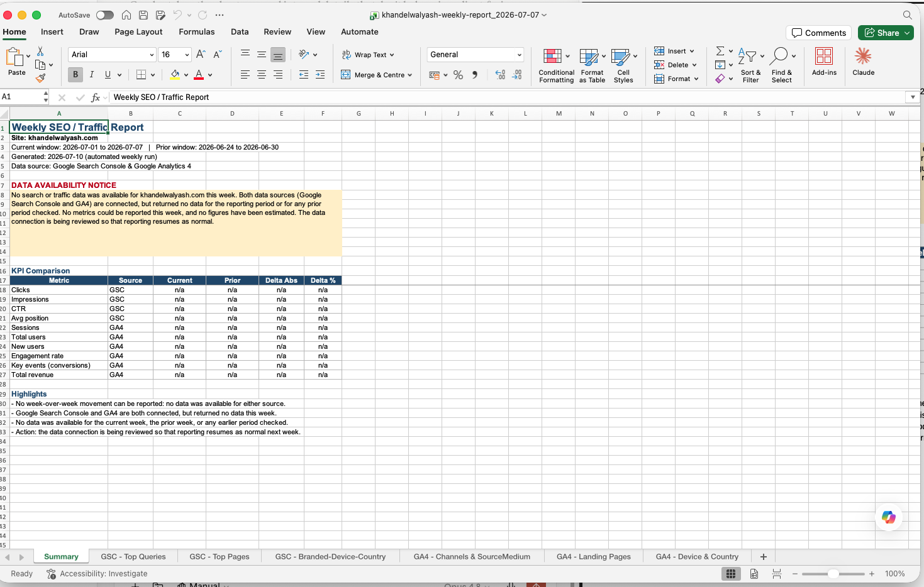Open font colour dropdown arrow
This screenshot has width=924, height=587.
click(210, 75)
